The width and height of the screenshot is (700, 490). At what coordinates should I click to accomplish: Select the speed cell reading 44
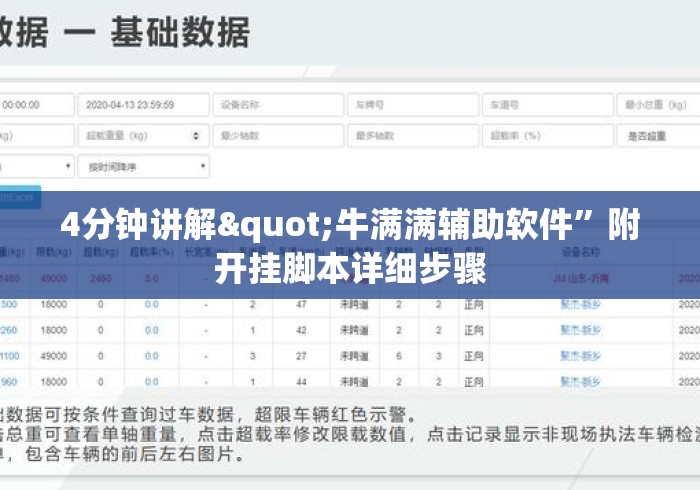tap(301, 382)
